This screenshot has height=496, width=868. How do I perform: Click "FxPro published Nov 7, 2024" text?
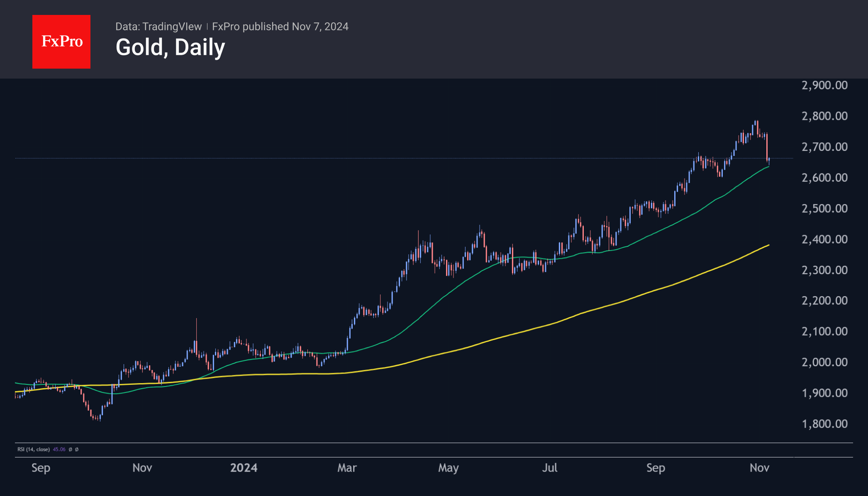[x=280, y=27]
